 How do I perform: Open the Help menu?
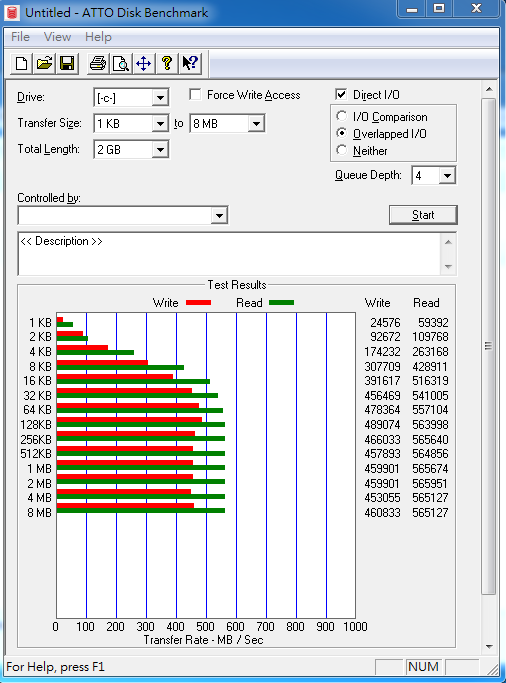tap(98, 37)
